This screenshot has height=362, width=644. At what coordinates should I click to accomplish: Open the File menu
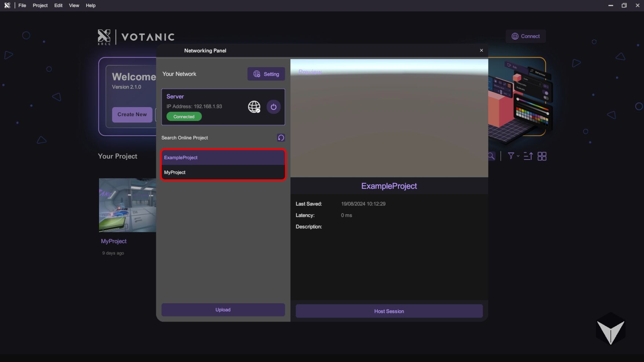pyautogui.click(x=22, y=6)
